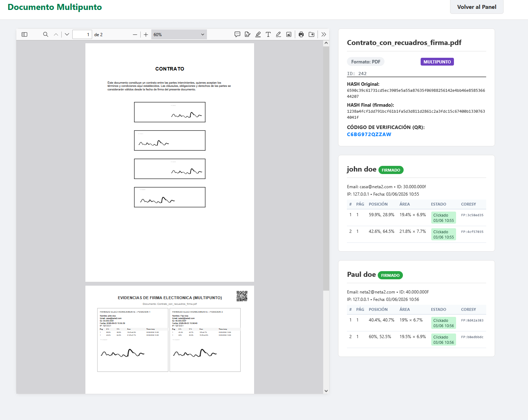The height and width of the screenshot is (420, 528).
Task: Click the first signature box in contract
Action: coord(170,112)
